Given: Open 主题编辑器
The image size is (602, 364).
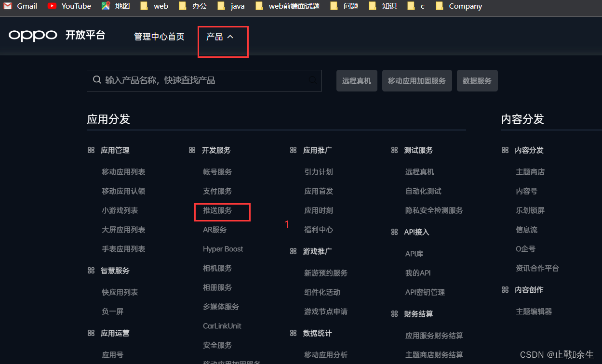Looking at the screenshot, I should 534,312.
